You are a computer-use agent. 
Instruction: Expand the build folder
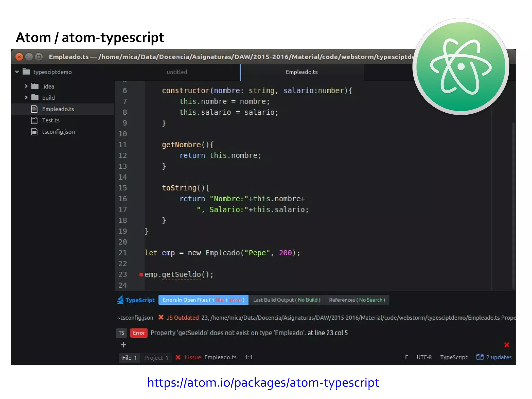26,97
